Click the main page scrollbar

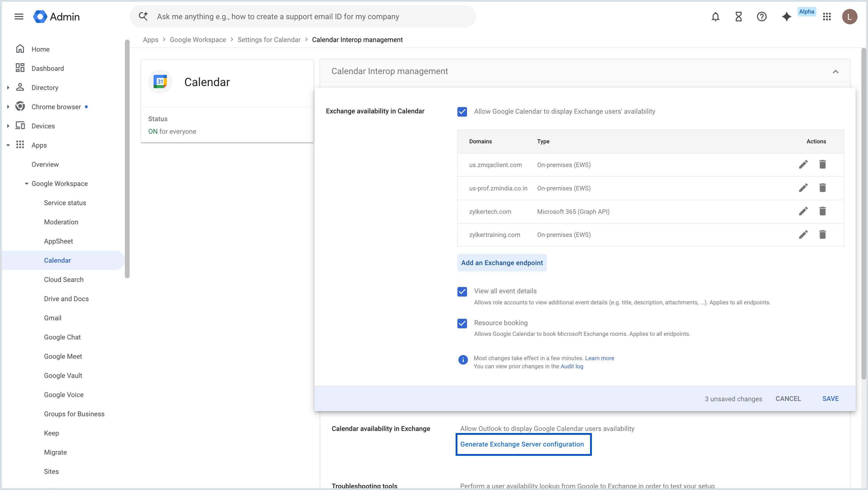point(863,214)
